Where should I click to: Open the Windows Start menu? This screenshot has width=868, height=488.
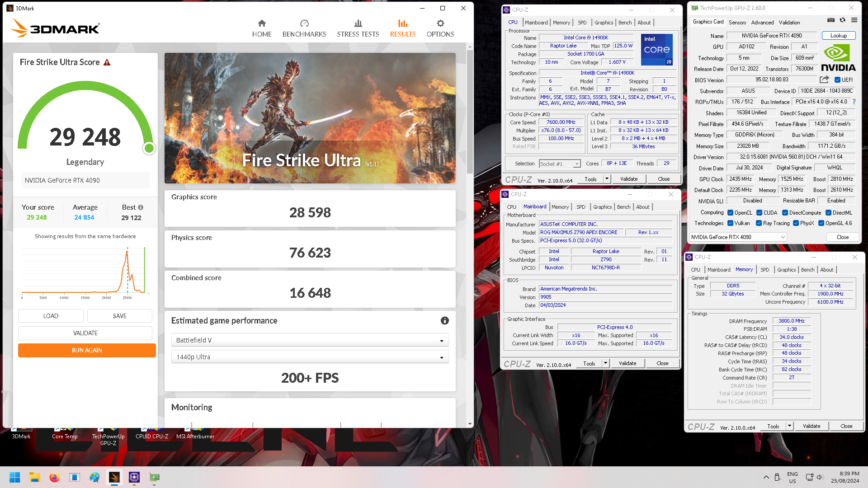pos(14,477)
